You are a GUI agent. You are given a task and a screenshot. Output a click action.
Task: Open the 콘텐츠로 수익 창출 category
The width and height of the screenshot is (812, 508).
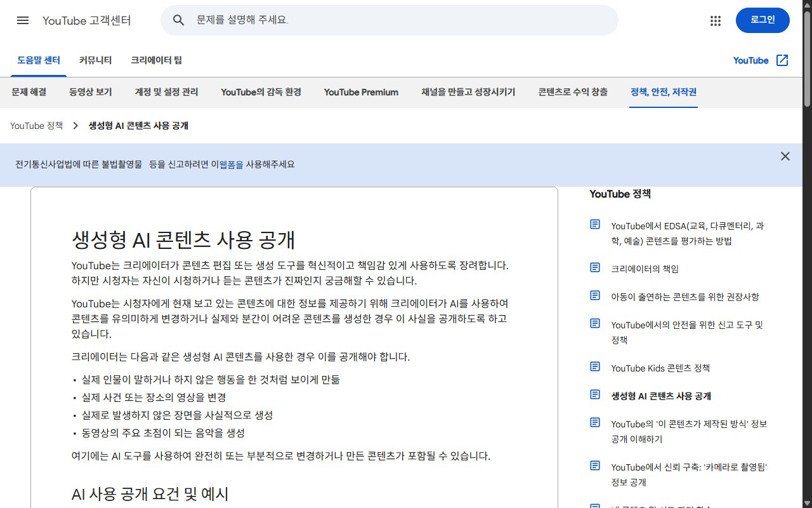point(573,92)
